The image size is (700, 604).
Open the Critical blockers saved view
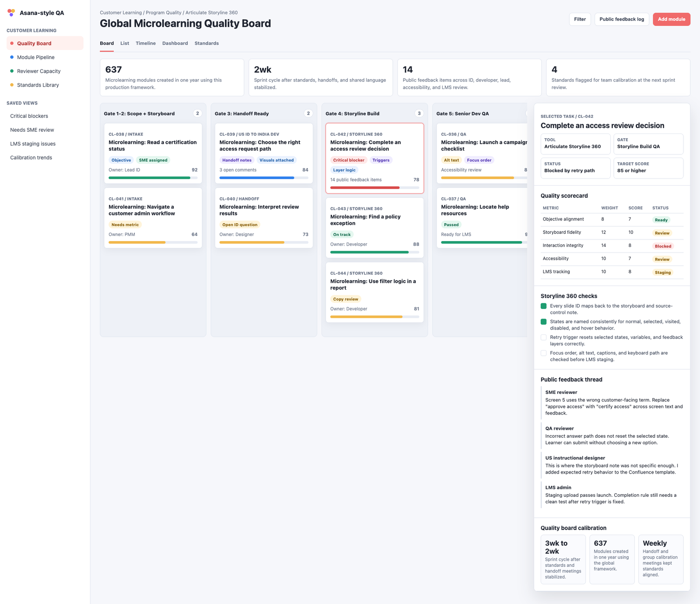pyautogui.click(x=29, y=116)
